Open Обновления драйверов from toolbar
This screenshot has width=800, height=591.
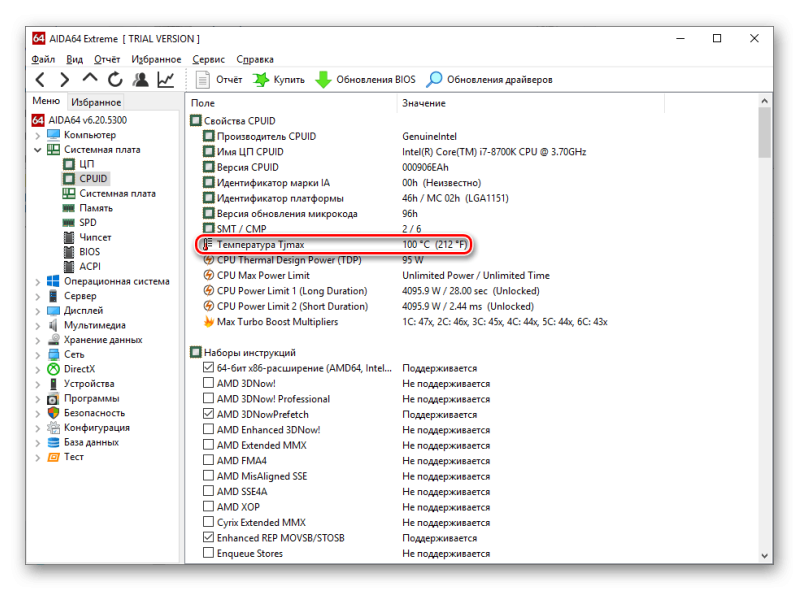(x=489, y=80)
